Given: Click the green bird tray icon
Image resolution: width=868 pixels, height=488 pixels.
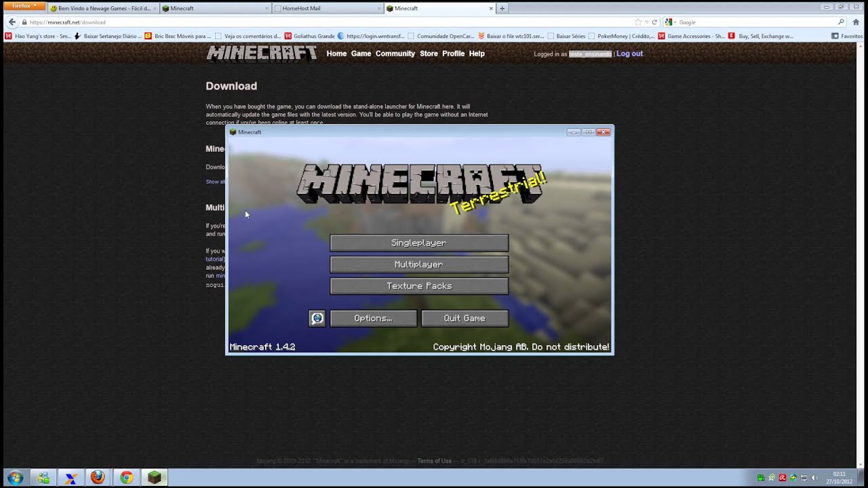Looking at the screenshot, I should [x=793, y=478].
